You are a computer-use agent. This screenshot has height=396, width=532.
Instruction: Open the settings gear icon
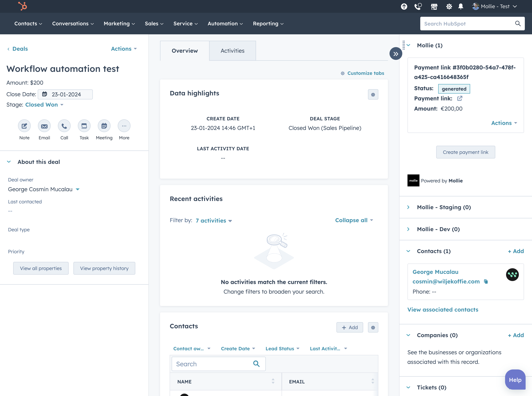point(449,6)
